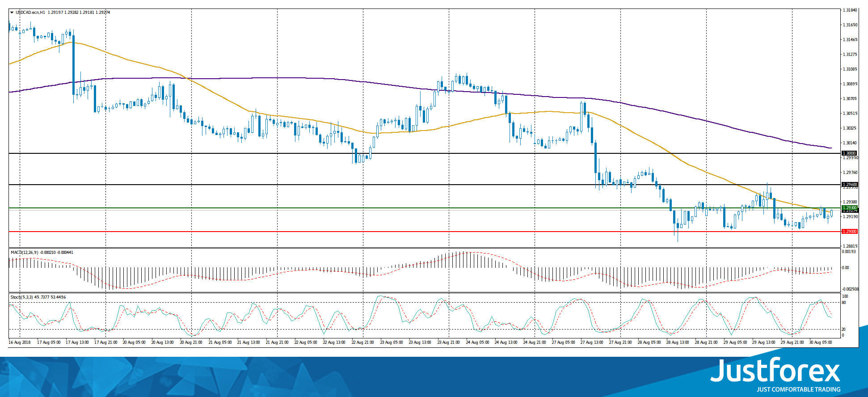Click the 17 Aug 05:00 time label
This screenshot has width=868, height=397.
(49, 342)
